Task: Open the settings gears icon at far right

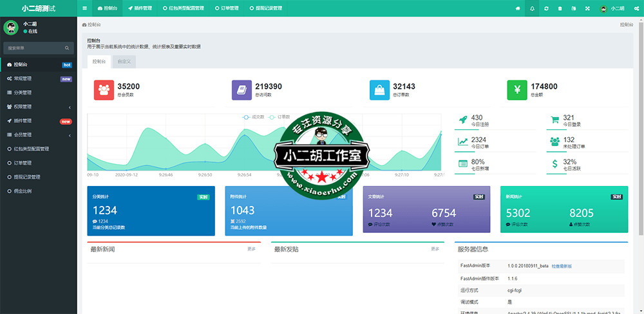Action: click(x=635, y=8)
